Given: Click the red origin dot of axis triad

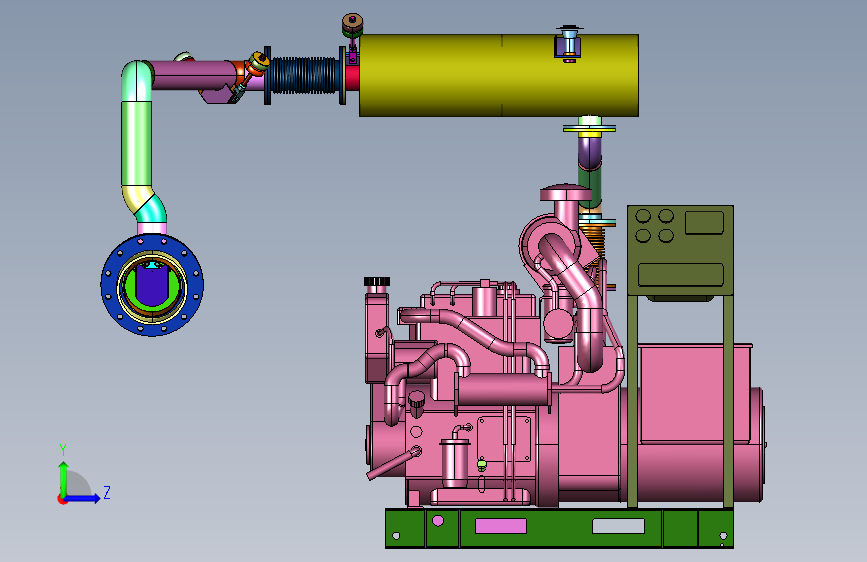Looking at the screenshot, I should click(x=61, y=499).
